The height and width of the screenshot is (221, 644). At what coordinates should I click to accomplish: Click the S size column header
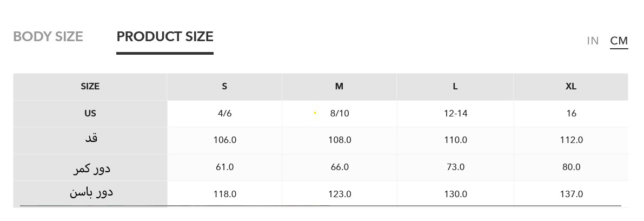pyautogui.click(x=224, y=87)
